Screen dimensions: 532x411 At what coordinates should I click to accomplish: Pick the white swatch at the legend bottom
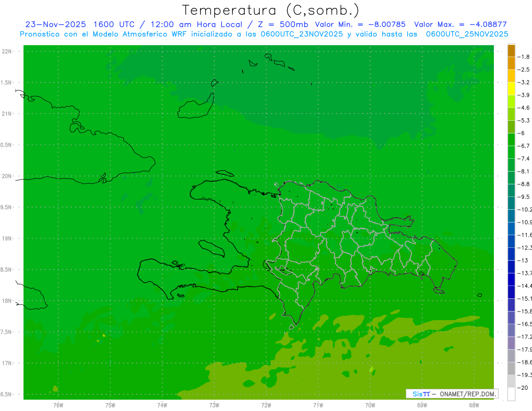(x=511, y=394)
